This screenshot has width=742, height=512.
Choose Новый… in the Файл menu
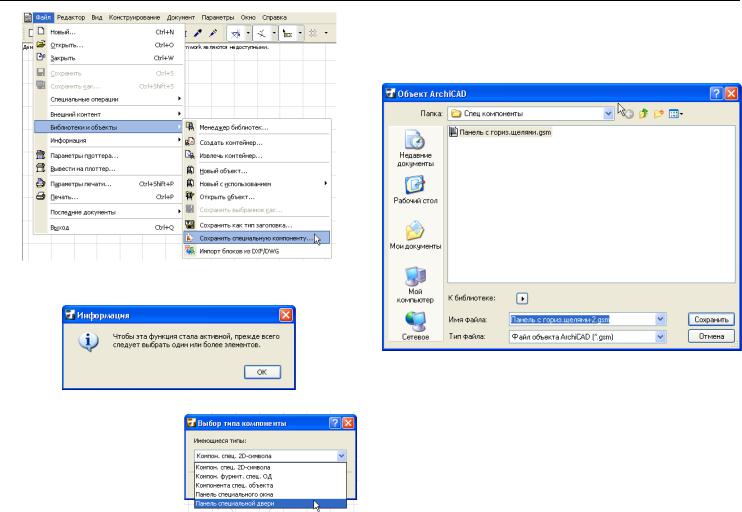click(108, 32)
